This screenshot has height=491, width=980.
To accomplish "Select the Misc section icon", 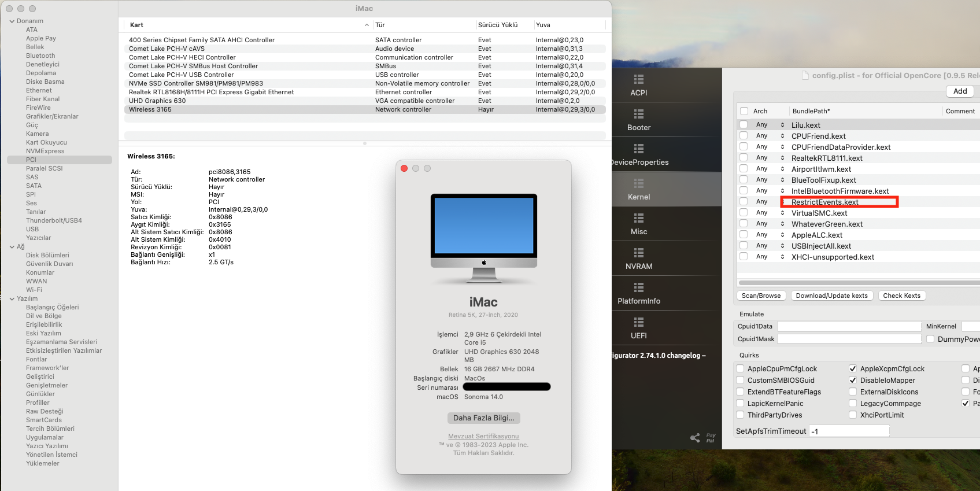I will click(638, 219).
